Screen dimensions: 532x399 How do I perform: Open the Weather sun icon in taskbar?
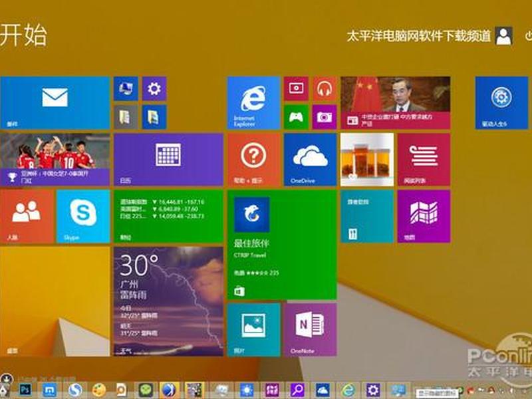tap(247, 390)
